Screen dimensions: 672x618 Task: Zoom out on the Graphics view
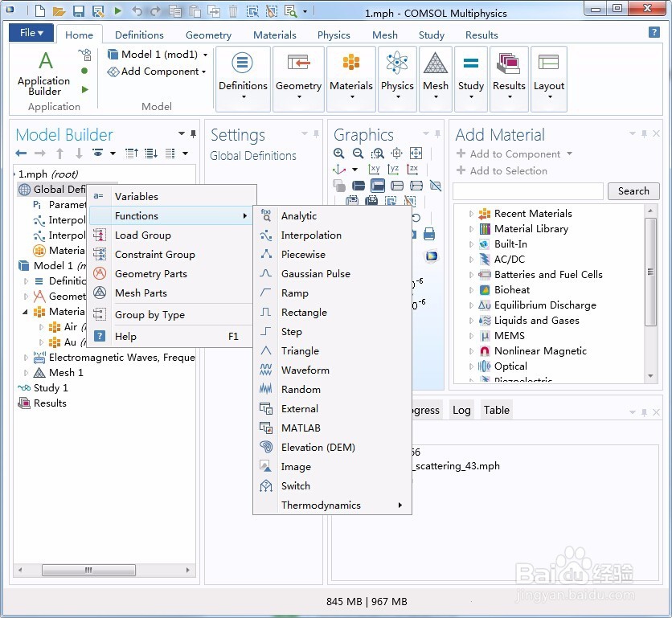[x=358, y=153]
